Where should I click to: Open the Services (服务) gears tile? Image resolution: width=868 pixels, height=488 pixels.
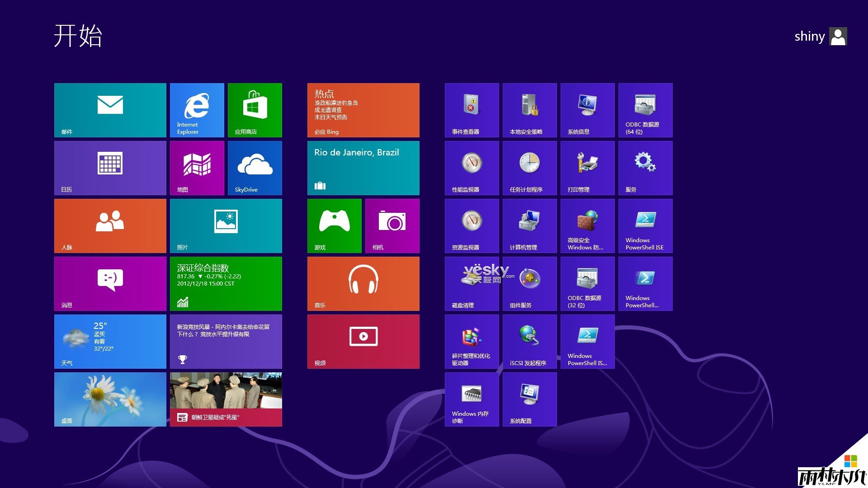[x=645, y=168]
